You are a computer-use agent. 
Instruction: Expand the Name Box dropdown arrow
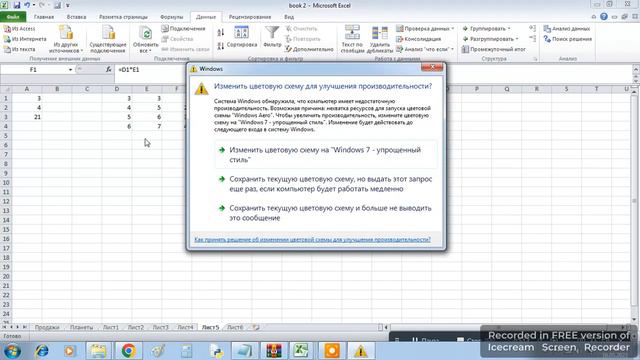(x=70, y=70)
